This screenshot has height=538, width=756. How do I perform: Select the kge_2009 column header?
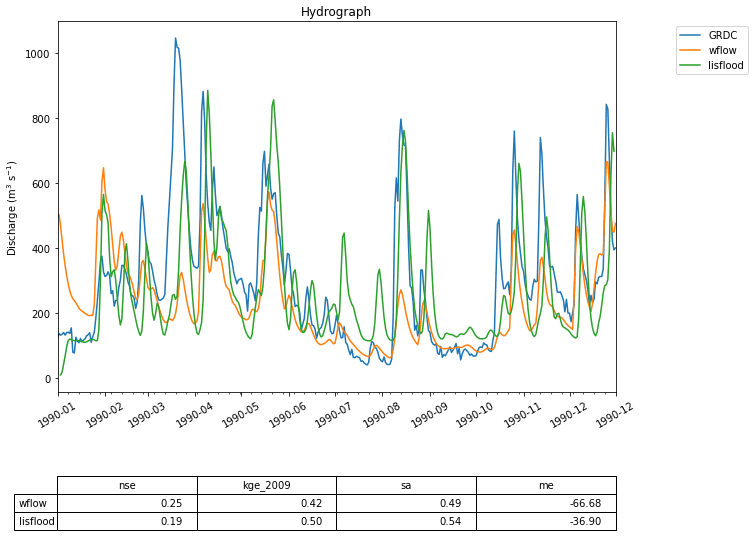click(266, 485)
